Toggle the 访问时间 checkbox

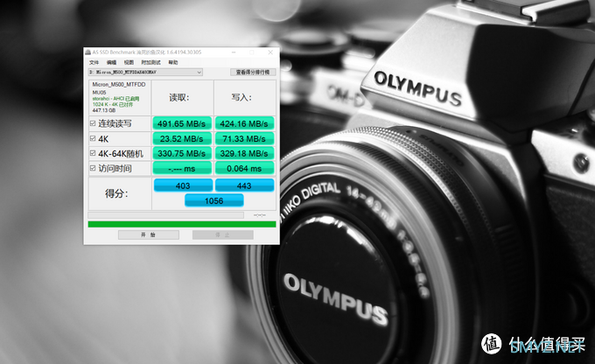93,168
